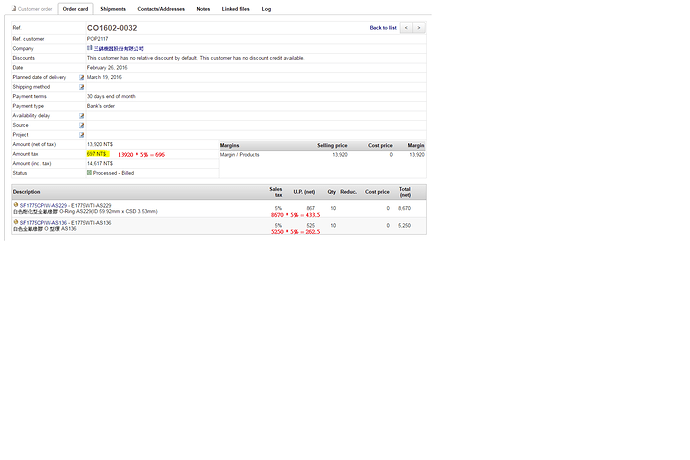This screenshot has width=690, height=460.
Task: Open the Shipments tab
Action: click(113, 8)
